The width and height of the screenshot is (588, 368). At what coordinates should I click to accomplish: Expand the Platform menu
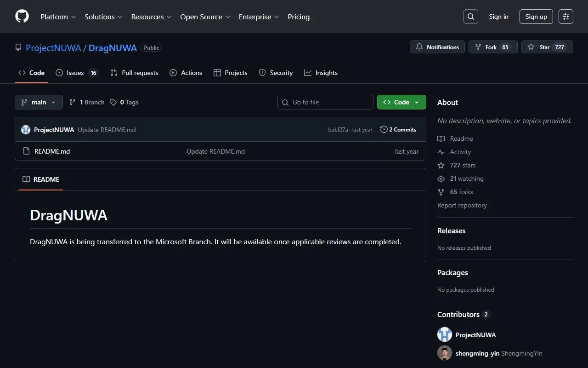58,17
